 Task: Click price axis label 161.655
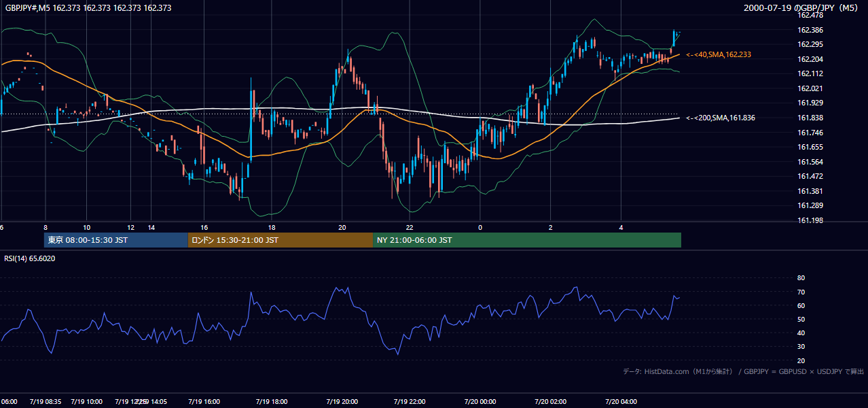pos(810,147)
